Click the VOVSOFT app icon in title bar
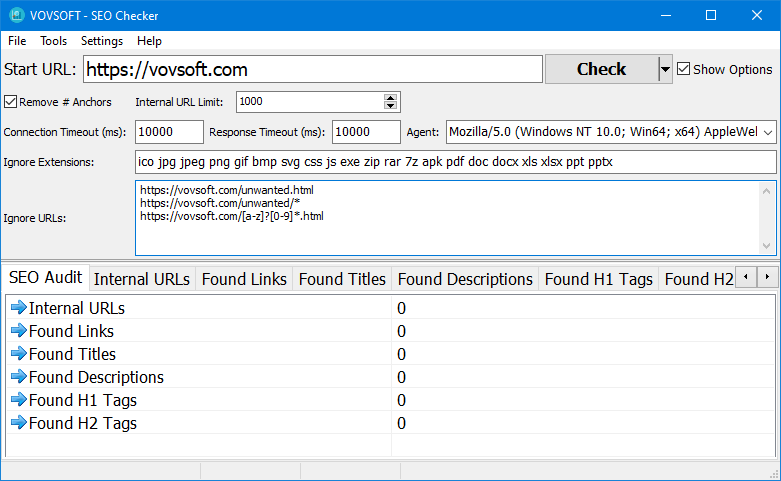 point(16,15)
